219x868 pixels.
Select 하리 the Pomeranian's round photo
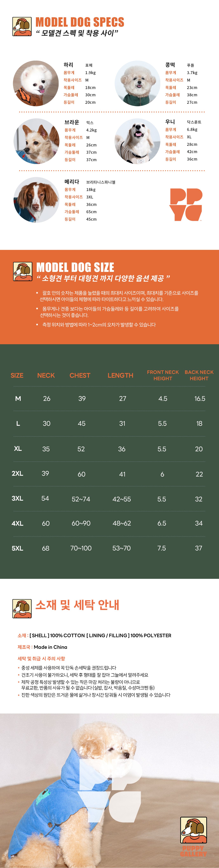click(x=35, y=84)
